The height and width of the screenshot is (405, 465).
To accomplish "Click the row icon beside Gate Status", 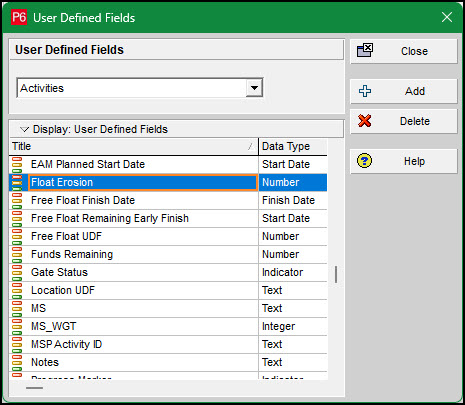I will (17, 272).
